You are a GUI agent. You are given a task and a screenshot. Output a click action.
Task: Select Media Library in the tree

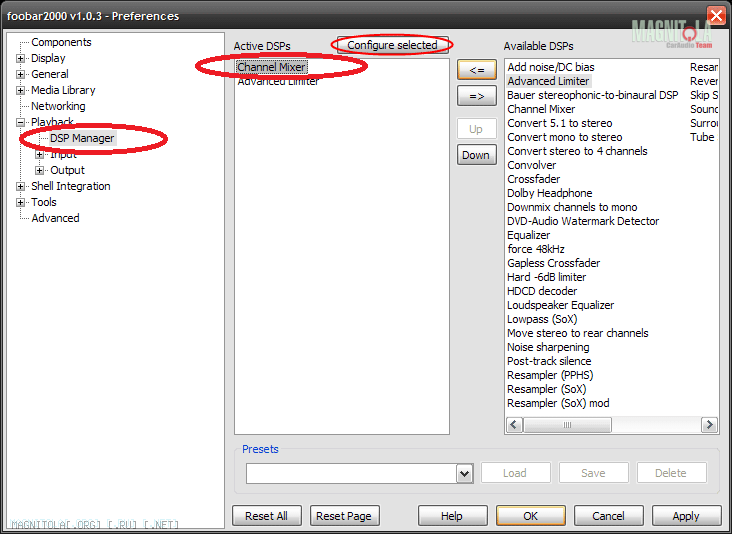click(63, 90)
